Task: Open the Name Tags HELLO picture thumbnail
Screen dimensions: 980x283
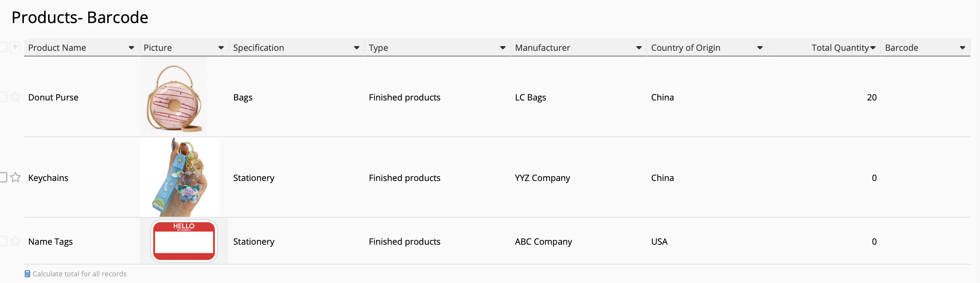Action: [184, 241]
